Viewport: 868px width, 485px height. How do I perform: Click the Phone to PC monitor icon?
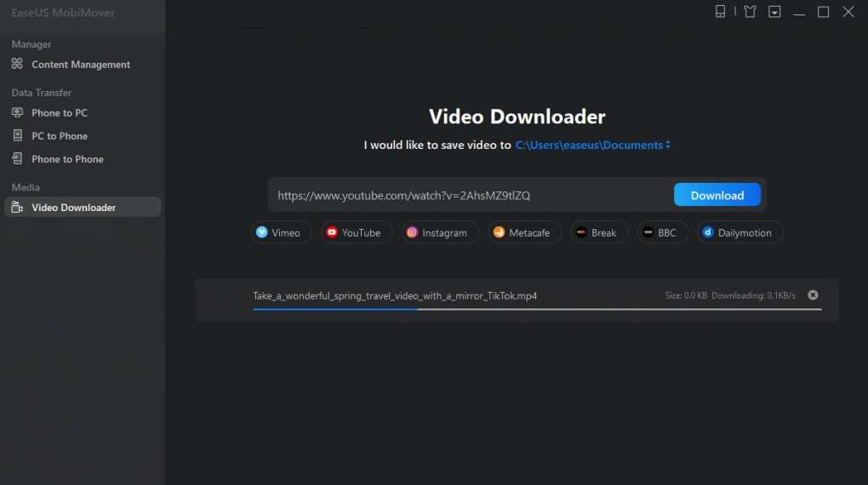pyautogui.click(x=17, y=112)
